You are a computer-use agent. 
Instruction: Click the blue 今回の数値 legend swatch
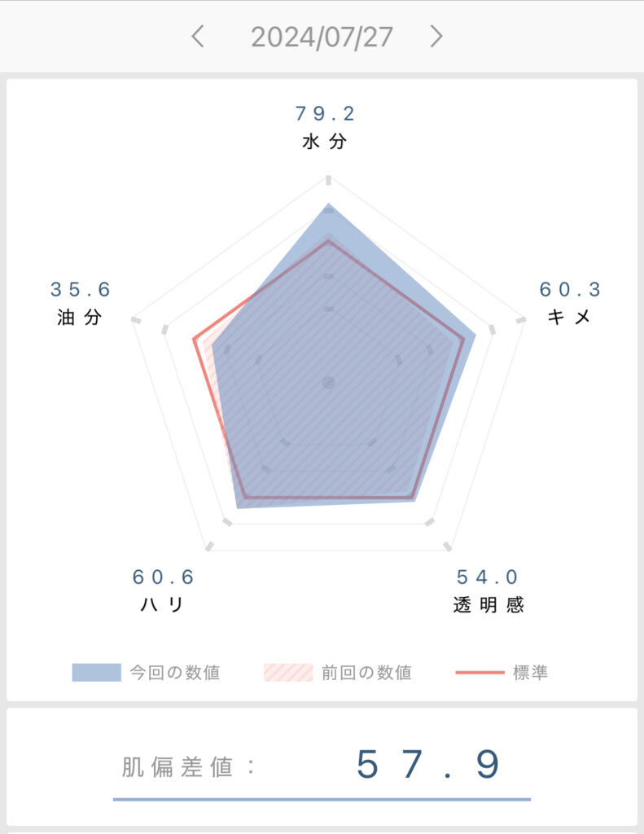click(x=96, y=672)
